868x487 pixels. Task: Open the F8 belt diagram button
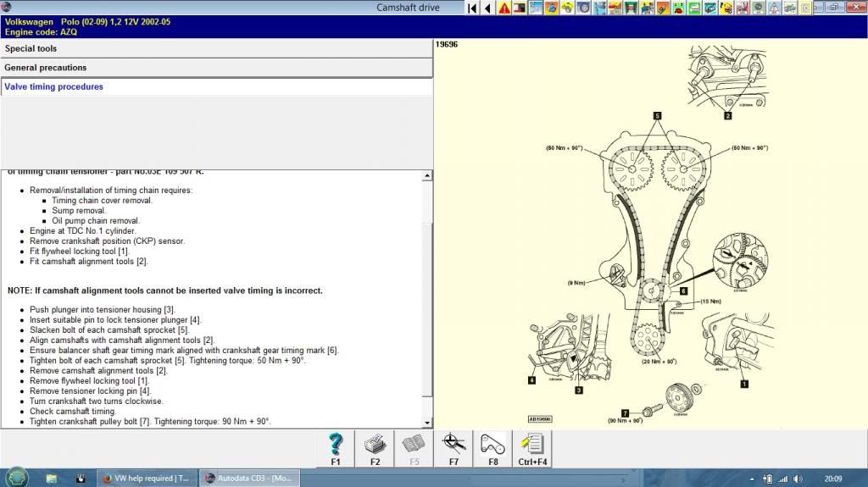tap(492, 448)
